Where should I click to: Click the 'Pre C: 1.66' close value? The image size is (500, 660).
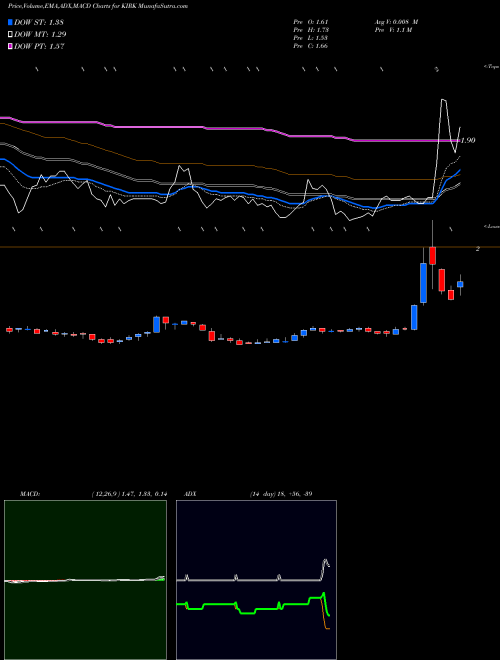coord(311,46)
